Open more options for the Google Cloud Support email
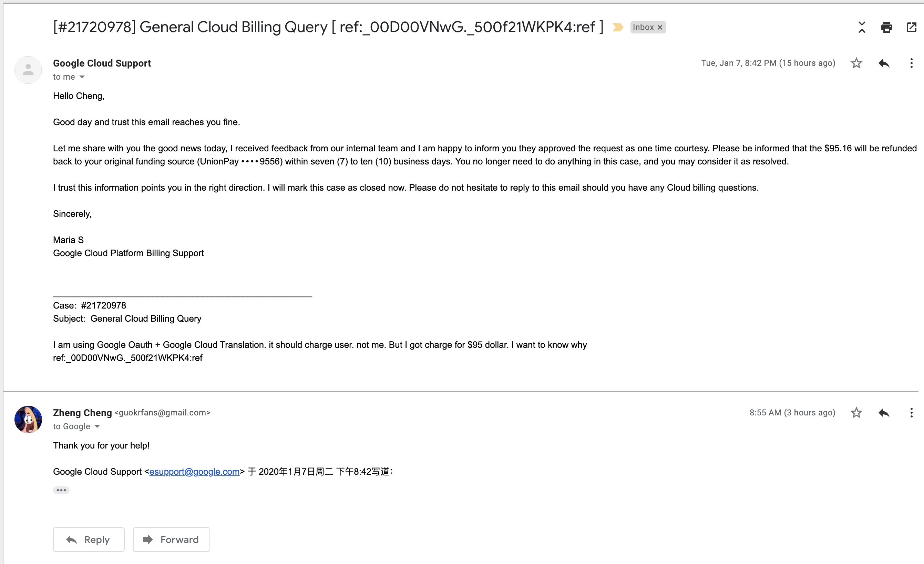 (x=911, y=63)
